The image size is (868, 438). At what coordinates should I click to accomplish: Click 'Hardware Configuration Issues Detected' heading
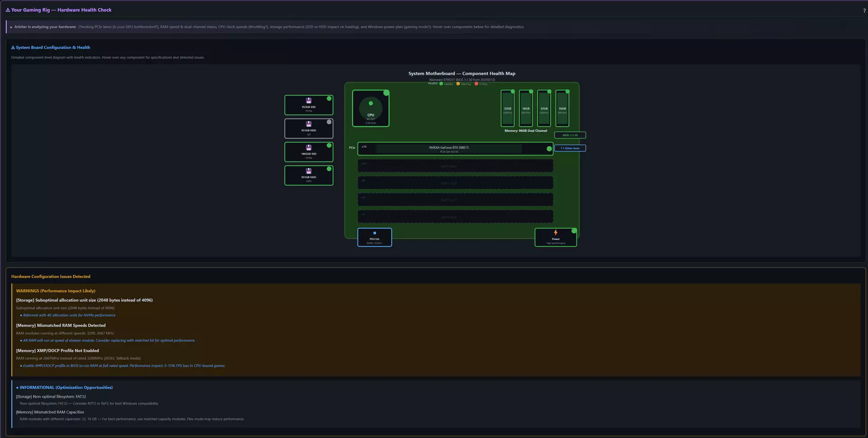(51, 277)
